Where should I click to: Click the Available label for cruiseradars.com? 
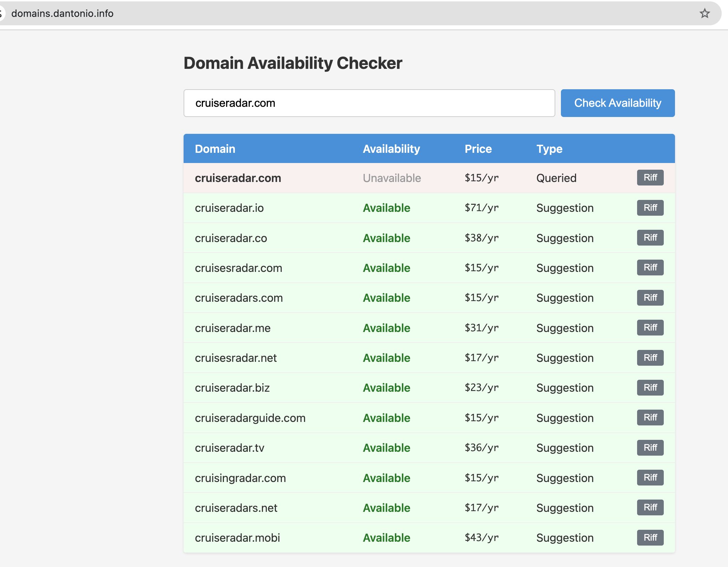coord(386,298)
